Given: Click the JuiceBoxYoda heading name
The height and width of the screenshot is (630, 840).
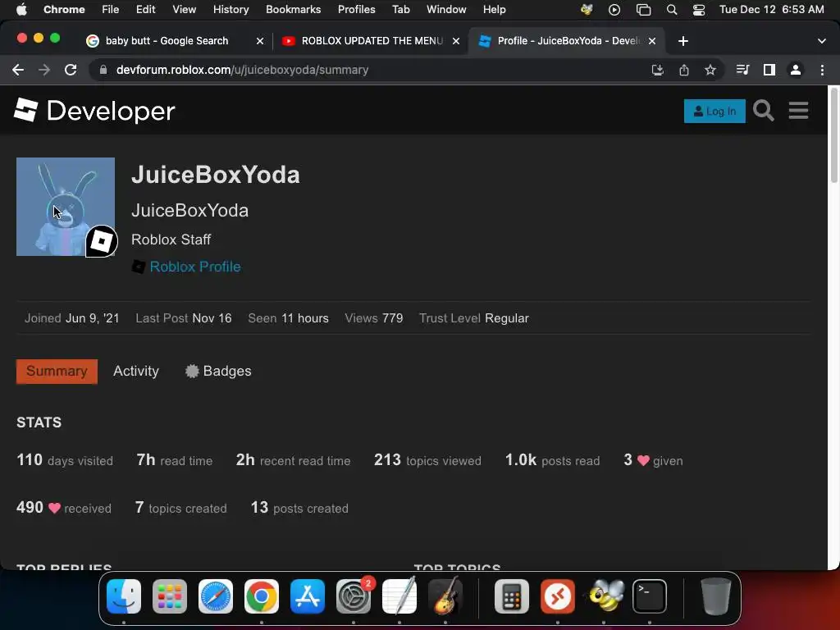Looking at the screenshot, I should [x=216, y=175].
